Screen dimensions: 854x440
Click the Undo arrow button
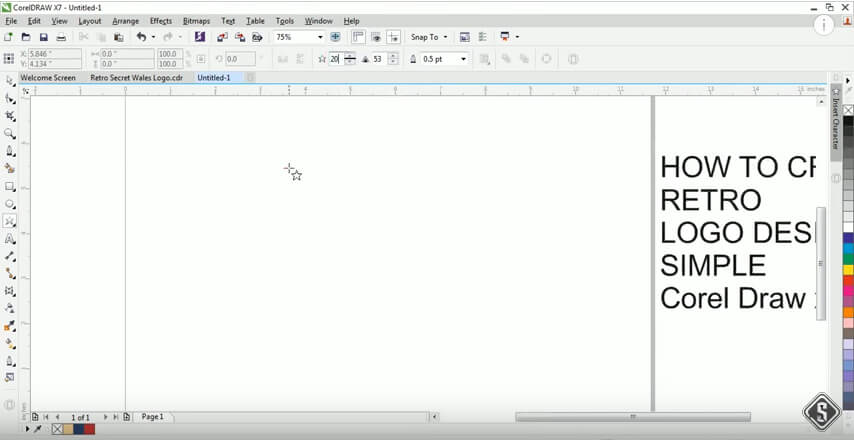(x=141, y=37)
